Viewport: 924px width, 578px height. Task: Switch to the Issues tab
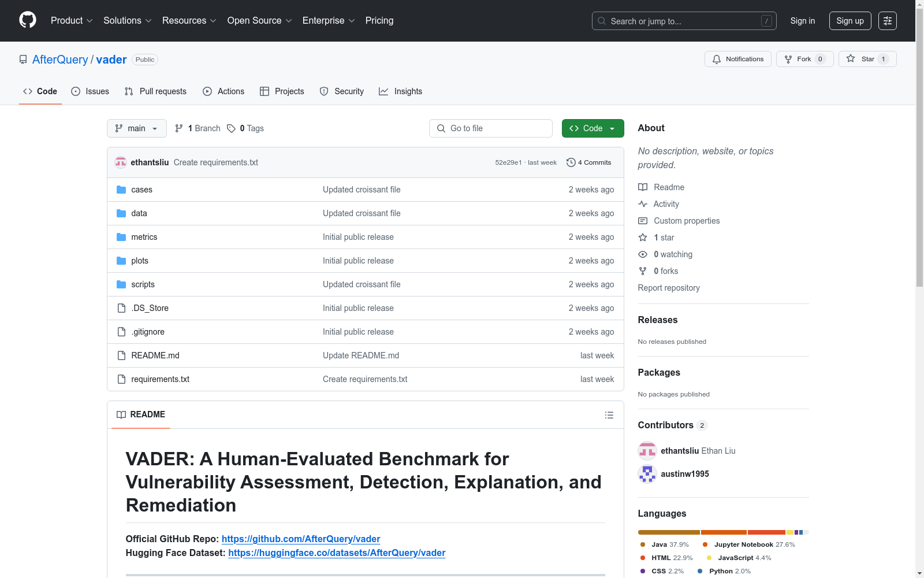point(90,91)
